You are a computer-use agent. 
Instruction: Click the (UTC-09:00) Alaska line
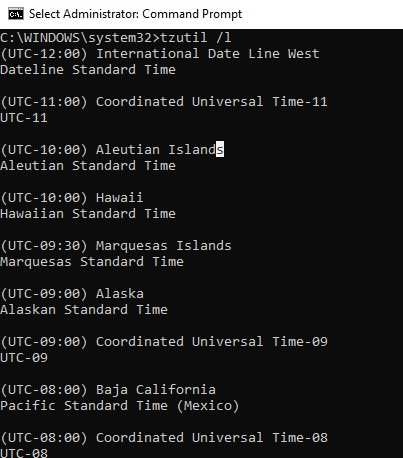click(72, 294)
